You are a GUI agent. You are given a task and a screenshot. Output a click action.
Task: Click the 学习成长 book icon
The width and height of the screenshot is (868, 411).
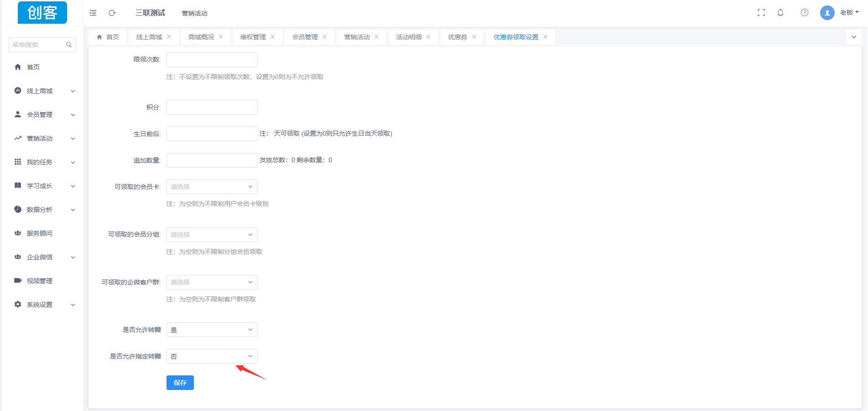[18, 185]
